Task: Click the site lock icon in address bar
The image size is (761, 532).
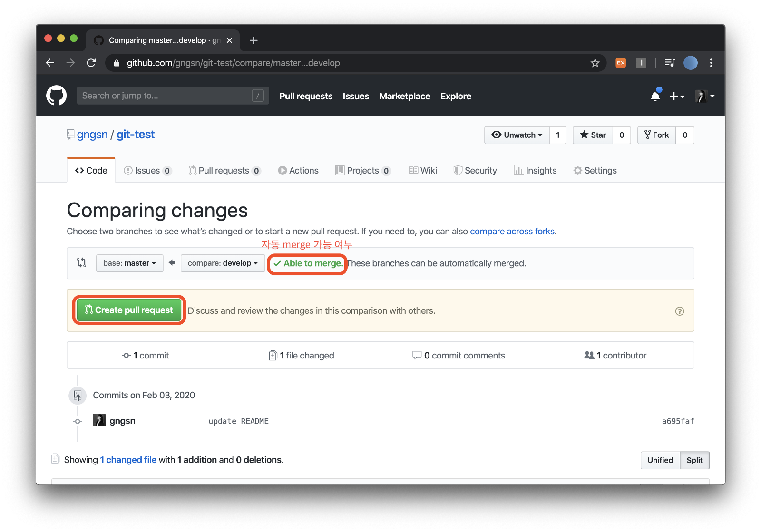Action: coord(117,63)
